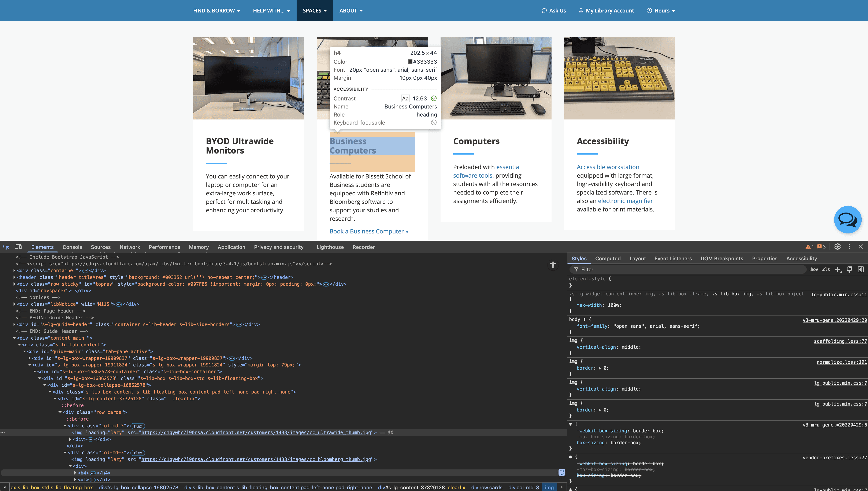Switch to the Console tab
Image resolution: width=868 pixels, height=491 pixels.
(x=72, y=247)
